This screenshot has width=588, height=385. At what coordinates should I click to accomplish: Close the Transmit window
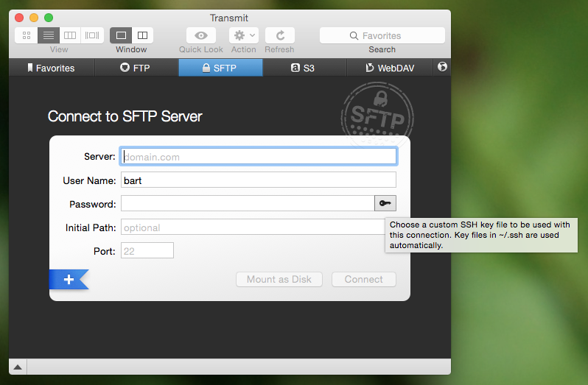(x=19, y=18)
